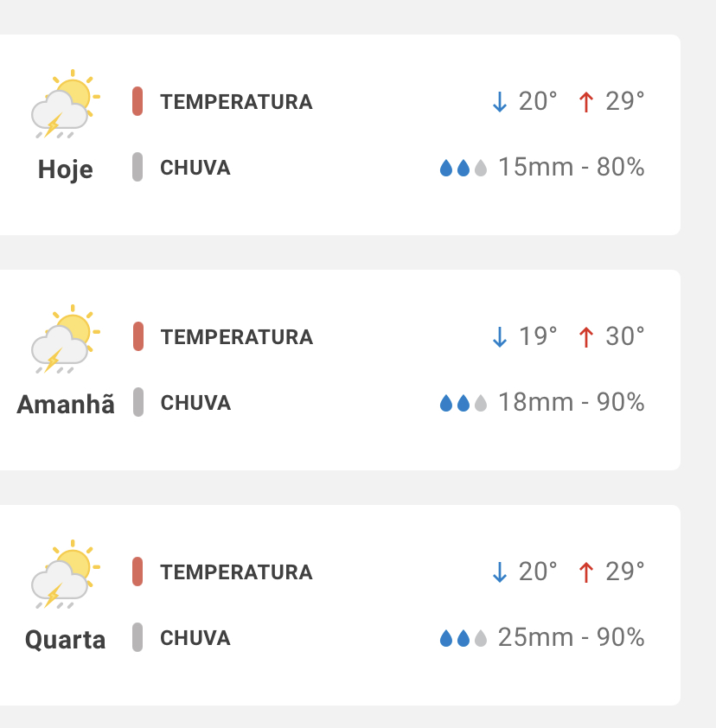Viewport: 716px width, 728px height.
Task: Click the rain drops icon in Hoje card
Action: 463,168
